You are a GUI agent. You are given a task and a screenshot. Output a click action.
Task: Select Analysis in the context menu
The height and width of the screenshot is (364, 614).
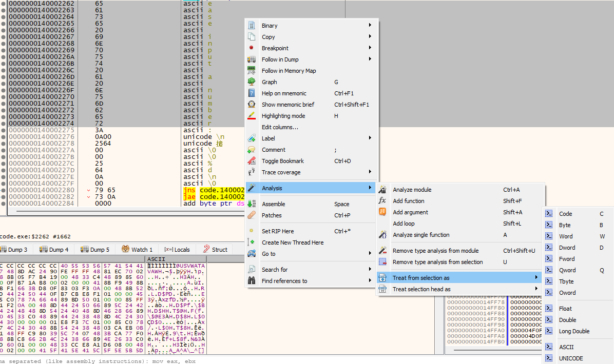tap(311, 188)
